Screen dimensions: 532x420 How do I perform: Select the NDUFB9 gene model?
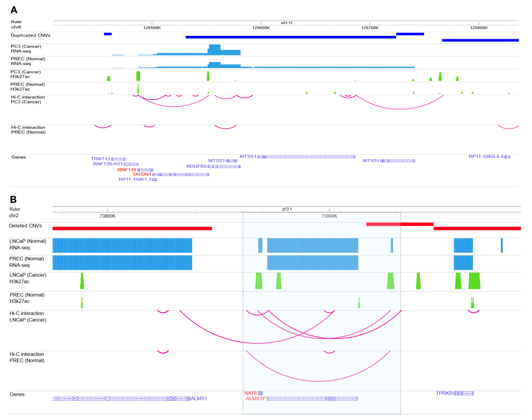224,167
